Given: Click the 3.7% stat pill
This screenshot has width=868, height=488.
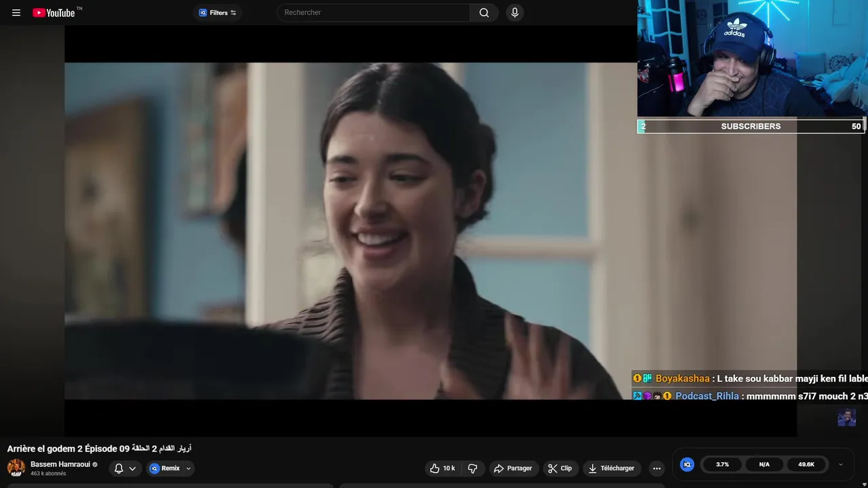Looking at the screenshot, I should 722,464.
